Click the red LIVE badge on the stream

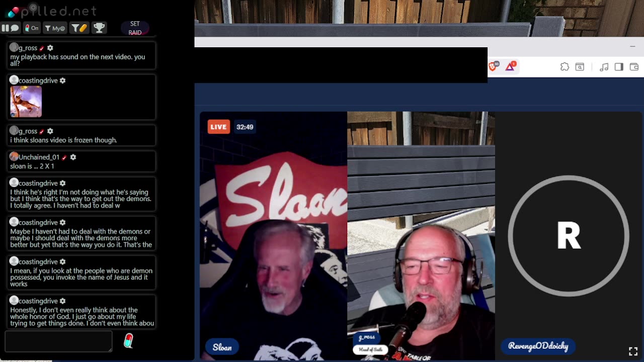click(218, 127)
